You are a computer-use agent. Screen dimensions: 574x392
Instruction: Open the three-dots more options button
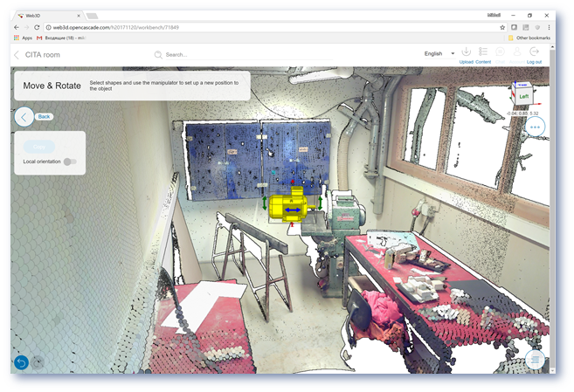pyautogui.click(x=536, y=127)
